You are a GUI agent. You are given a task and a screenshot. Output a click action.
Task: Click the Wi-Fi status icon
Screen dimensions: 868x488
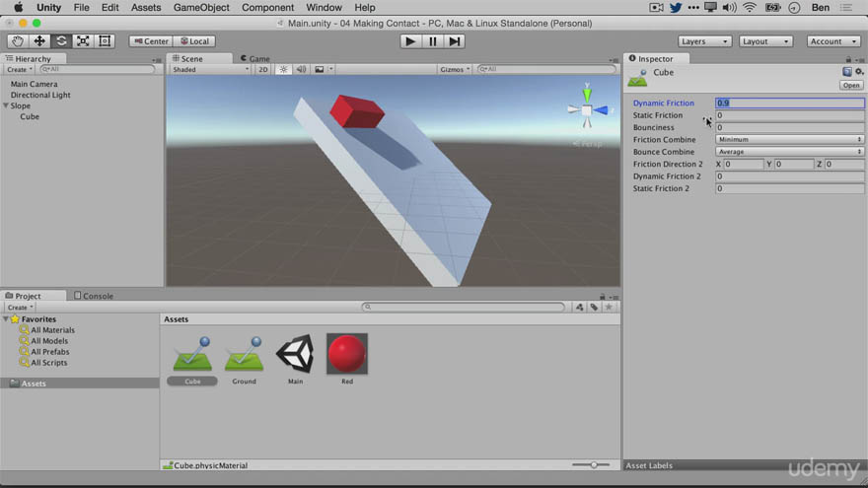tap(750, 8)
